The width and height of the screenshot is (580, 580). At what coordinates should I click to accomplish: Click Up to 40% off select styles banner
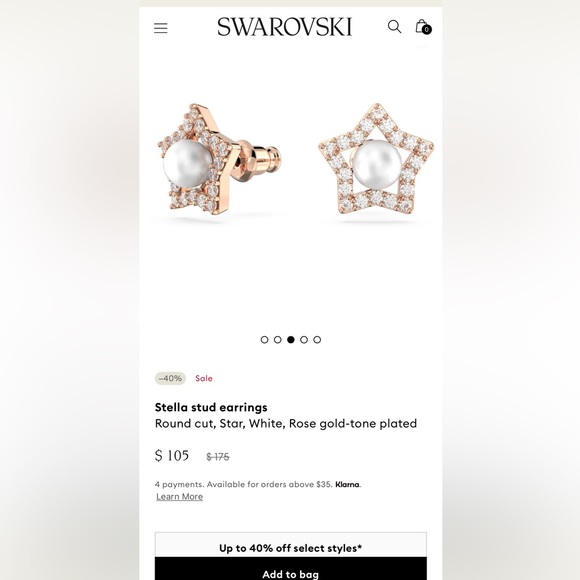click(290, 545)
